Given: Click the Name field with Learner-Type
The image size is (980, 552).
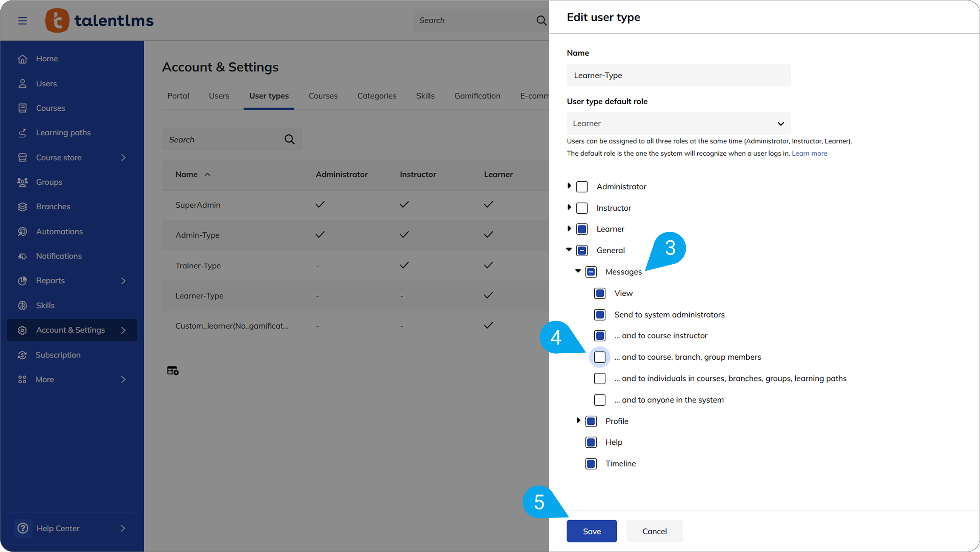Looking at the screenshot, I should coord(678,75).
